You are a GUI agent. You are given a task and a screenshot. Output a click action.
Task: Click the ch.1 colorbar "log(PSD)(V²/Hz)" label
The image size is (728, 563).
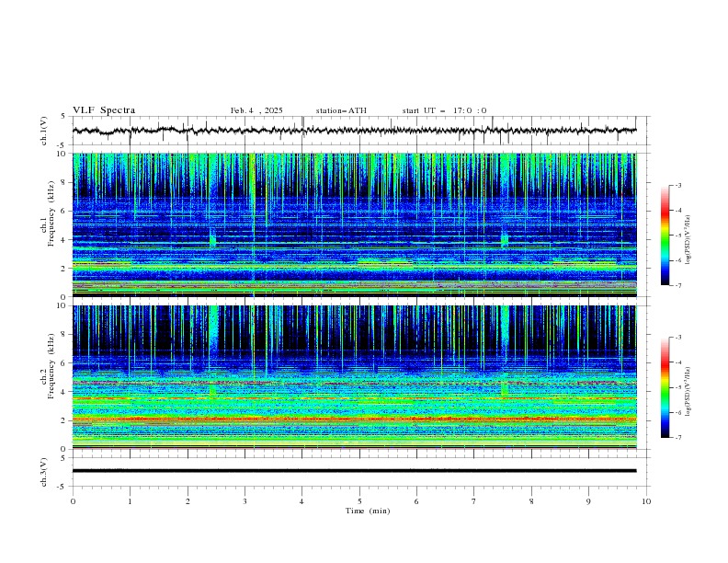pyautogui.click(x=688, y=240)
